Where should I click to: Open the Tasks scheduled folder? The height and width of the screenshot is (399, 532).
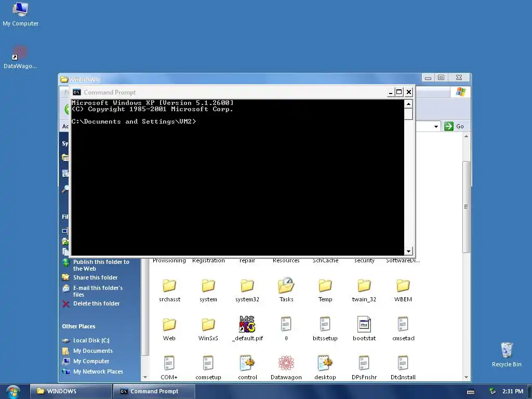[x=286, y=290]
